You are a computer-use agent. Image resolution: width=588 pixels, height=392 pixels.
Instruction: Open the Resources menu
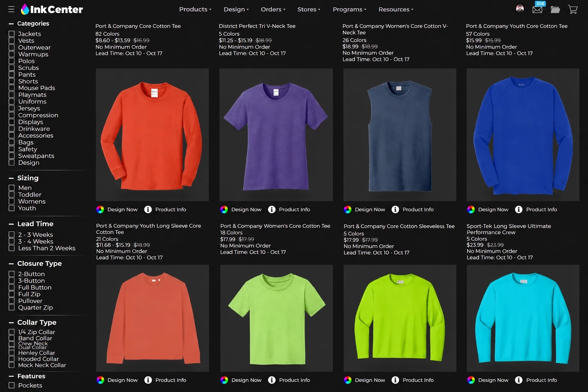(x=396, y=9)
